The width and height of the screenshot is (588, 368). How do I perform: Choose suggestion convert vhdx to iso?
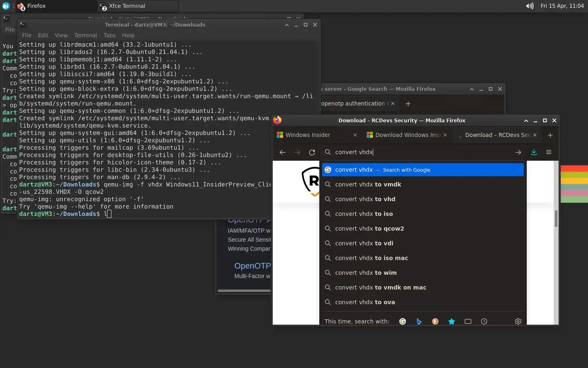[423, 214]
